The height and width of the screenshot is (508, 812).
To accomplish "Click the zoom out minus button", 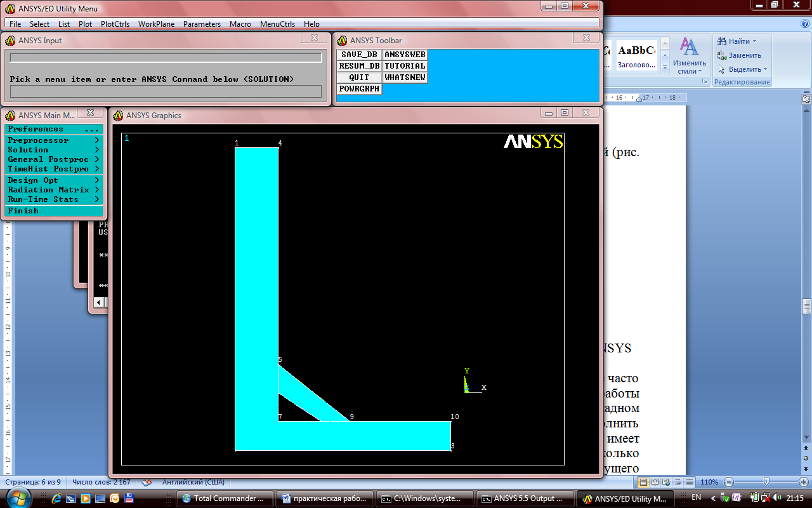I will (729, 482).
